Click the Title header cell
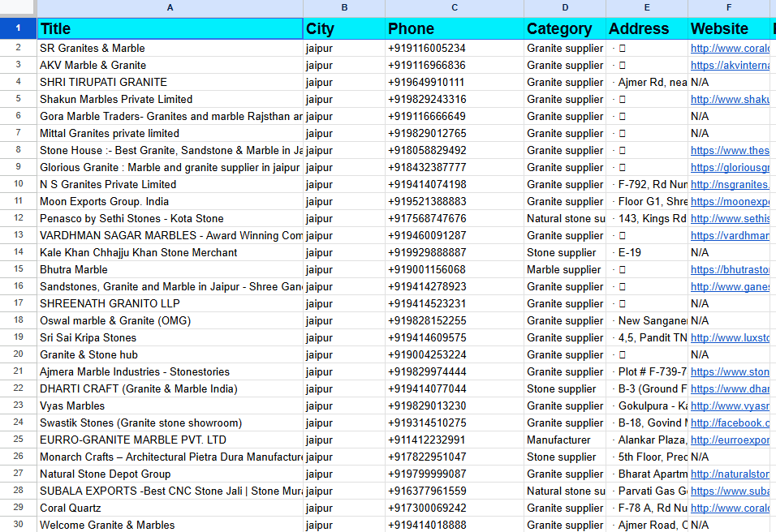This screenshot has width=776, height=532. [x=170, y=28]
